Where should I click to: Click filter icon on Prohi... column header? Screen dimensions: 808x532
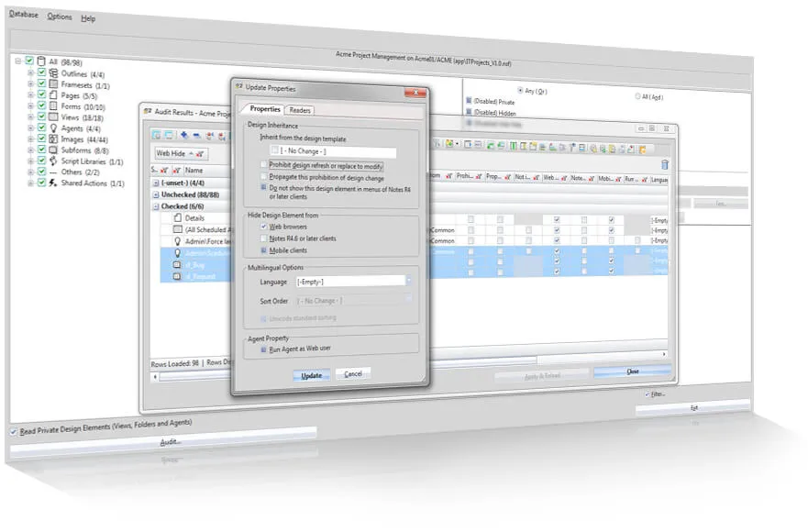(478, 176)
